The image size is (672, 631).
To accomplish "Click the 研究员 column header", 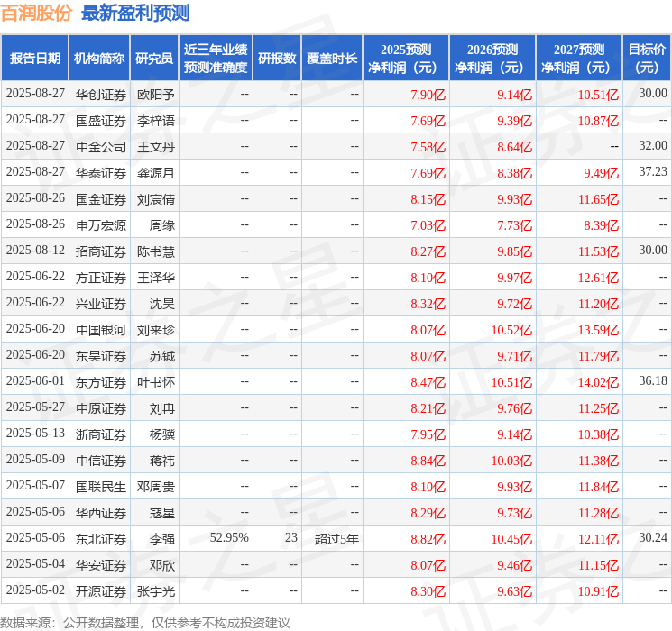I will (x=154, y=59).
